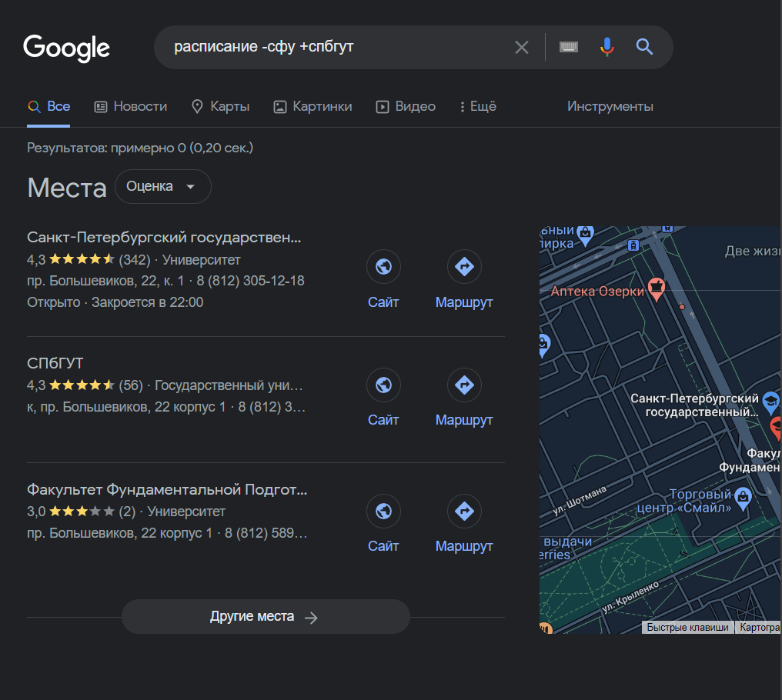Click the 'Результатов: примерно 0' text

pyautogui.click(x=140, y=148)
